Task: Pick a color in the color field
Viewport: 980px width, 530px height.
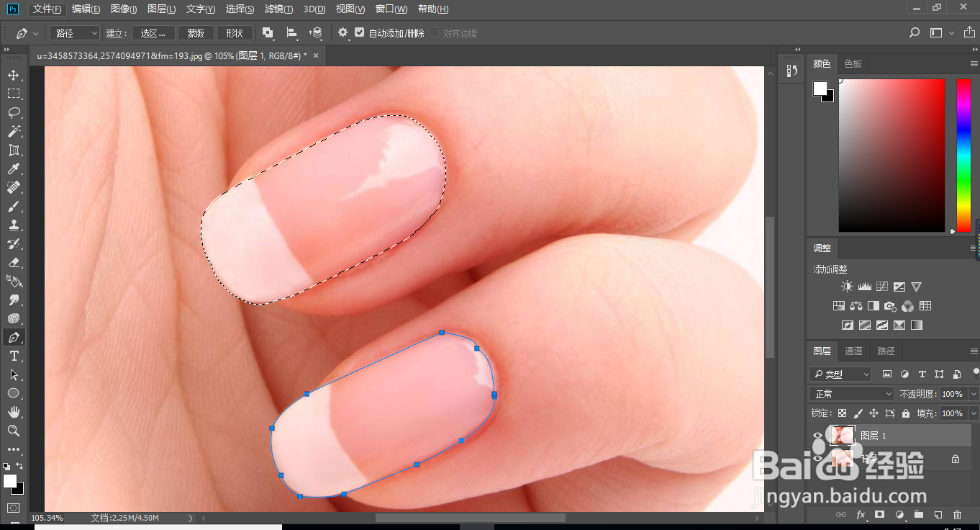Action: pyautogui.click(x=891, y=155)
